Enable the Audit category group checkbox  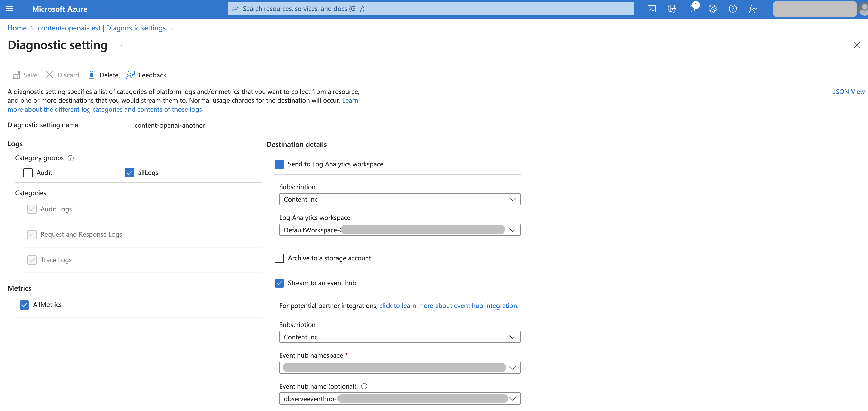pos(28,173)
